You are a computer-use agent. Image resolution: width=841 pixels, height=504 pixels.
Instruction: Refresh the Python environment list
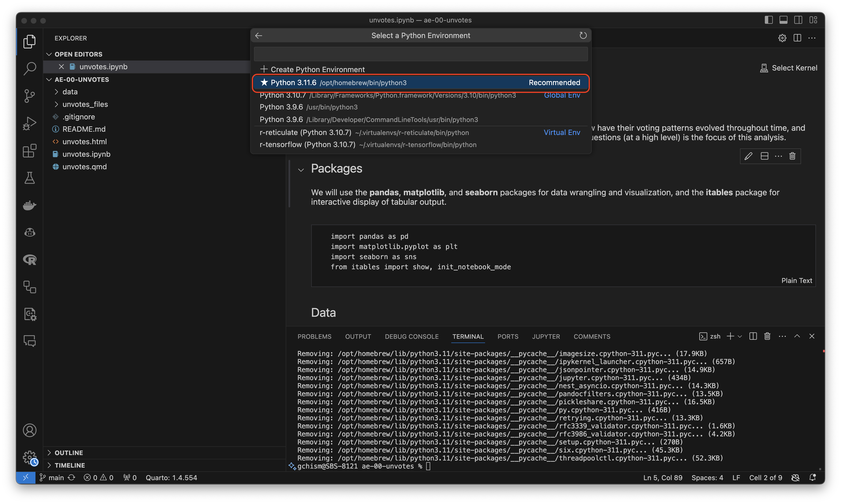click(x=583, y=36)
